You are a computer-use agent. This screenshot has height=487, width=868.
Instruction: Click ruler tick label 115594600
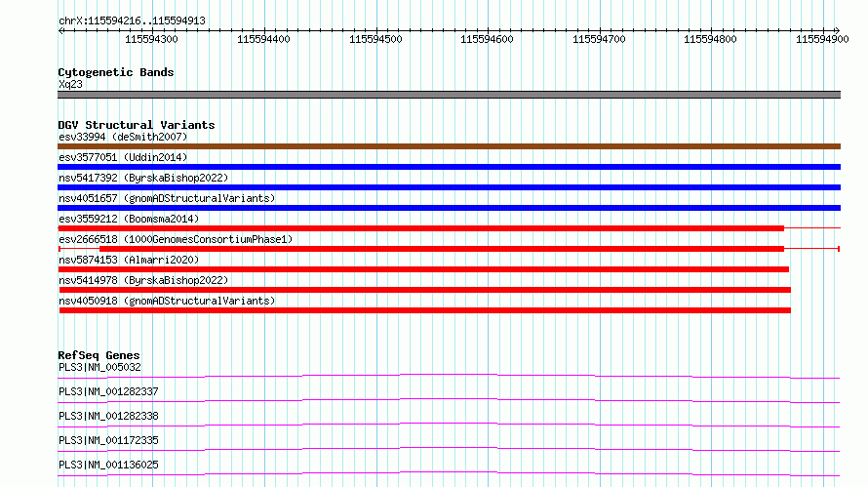tap(487, 39)
